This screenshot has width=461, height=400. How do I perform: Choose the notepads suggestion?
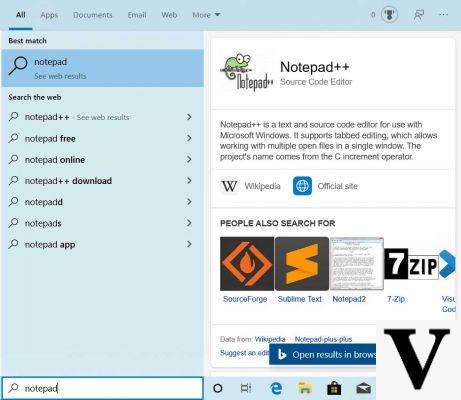tap(103, 223)
